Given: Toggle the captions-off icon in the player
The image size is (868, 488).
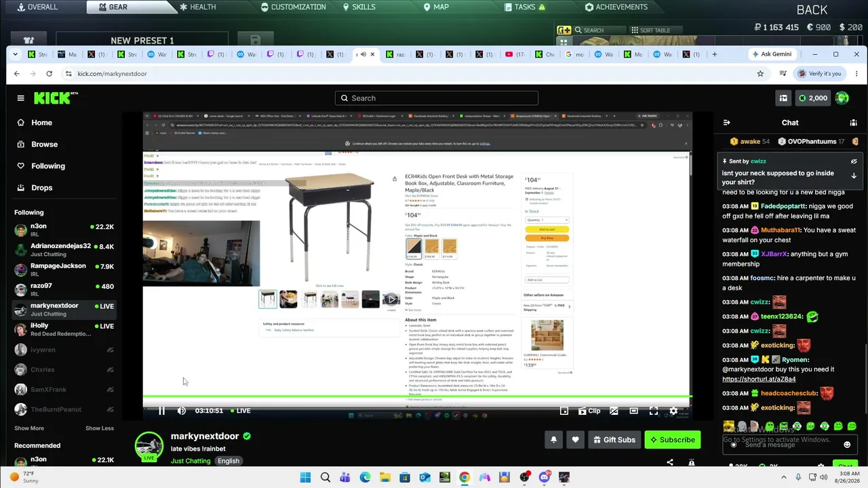Looking at the screenshot, I should 614,411.
